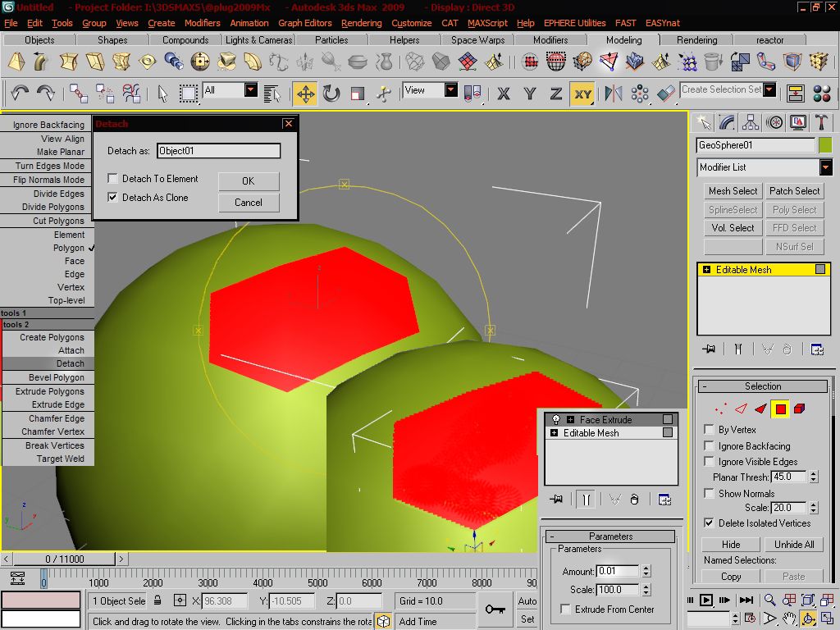
Task: Activate the Select and Rotate tool
Action: coord(331,94)
